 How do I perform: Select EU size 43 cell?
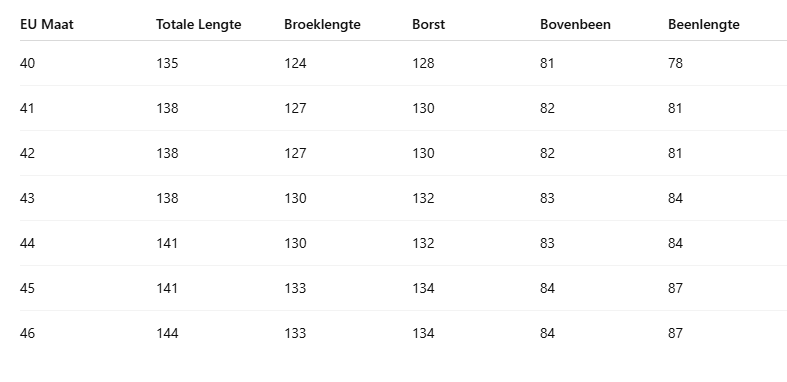(x=28, y=198)
